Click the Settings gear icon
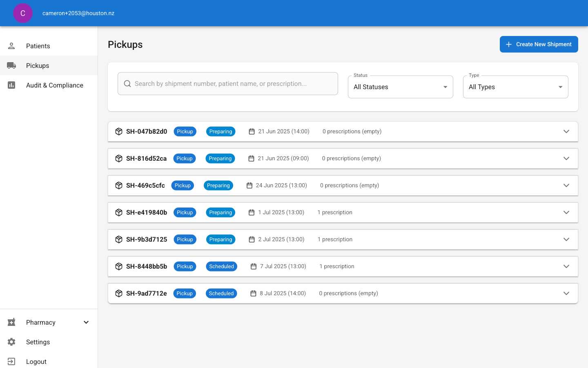The image size is (588, 368). click(11, 342)
